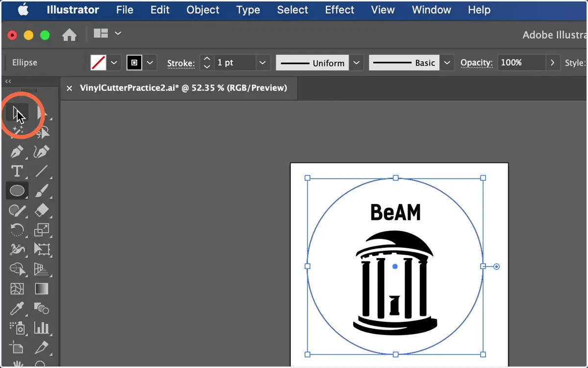588x368 pixels.
Task: Go to the Home screen
Action: click(69, 35)
